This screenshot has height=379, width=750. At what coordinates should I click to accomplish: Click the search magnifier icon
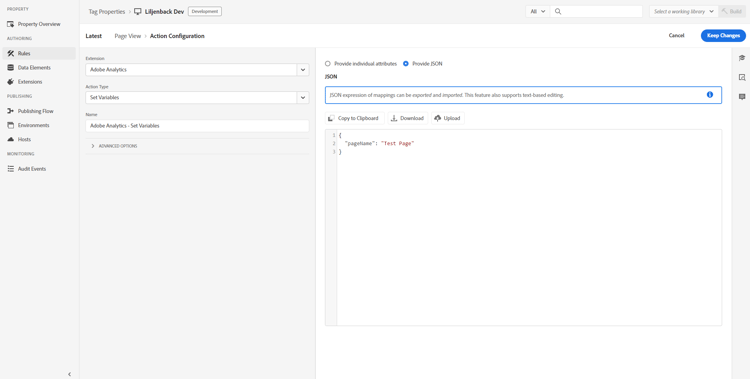click(x=558, y=11)
